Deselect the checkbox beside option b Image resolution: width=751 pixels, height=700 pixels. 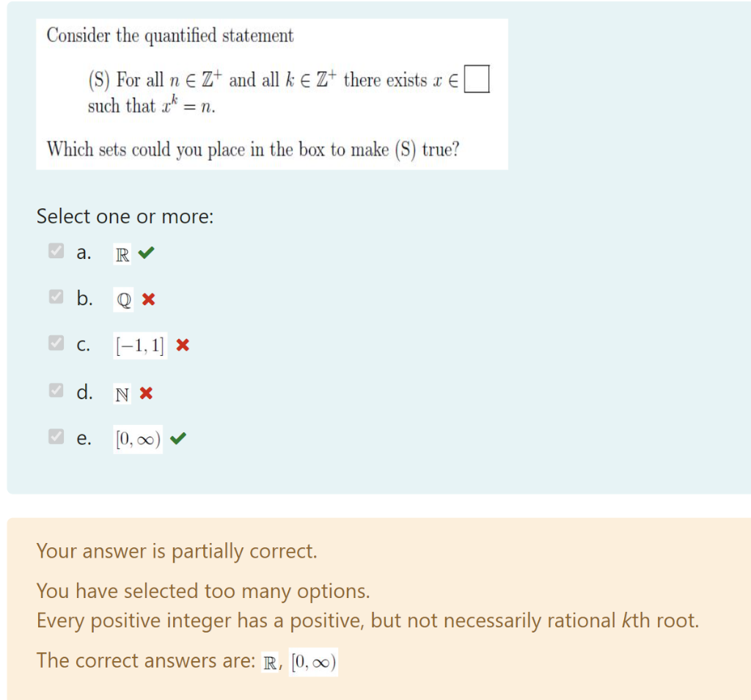pyautogui.click(x=56, y=296)
